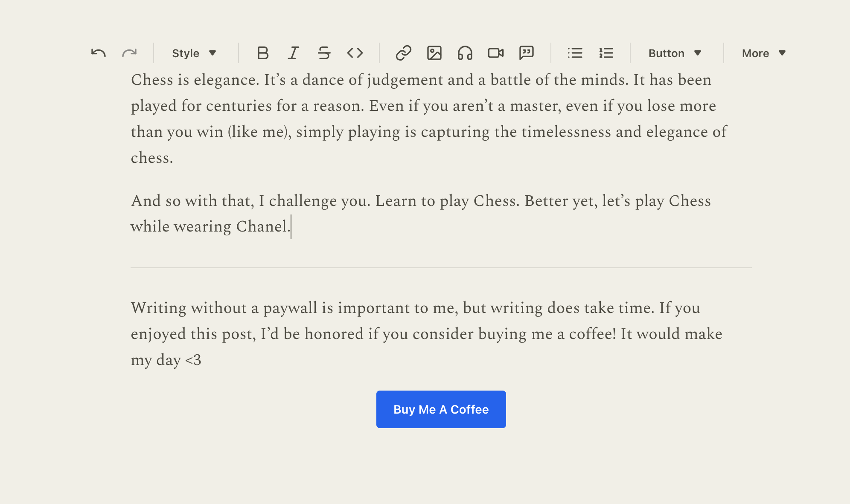Click the Buy Me A Coffee button

(441, 409)
